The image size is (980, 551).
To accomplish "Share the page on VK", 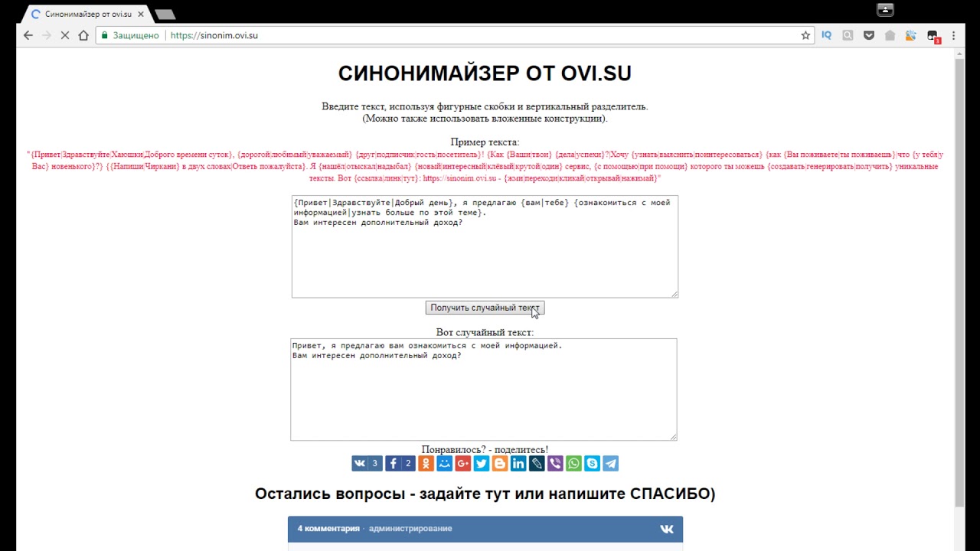I will [367, 463].
